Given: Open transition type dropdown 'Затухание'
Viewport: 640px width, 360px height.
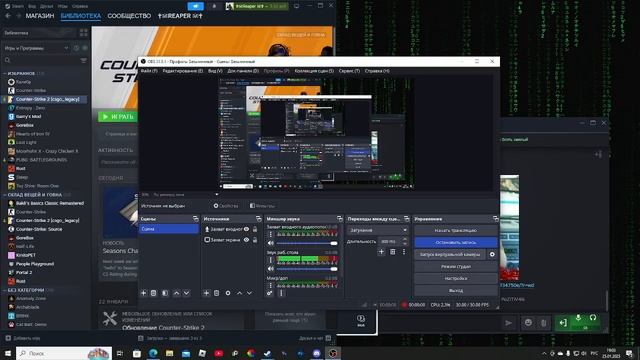Looking at the screenshot, I should pyautogui.click(x=378, y=230).
